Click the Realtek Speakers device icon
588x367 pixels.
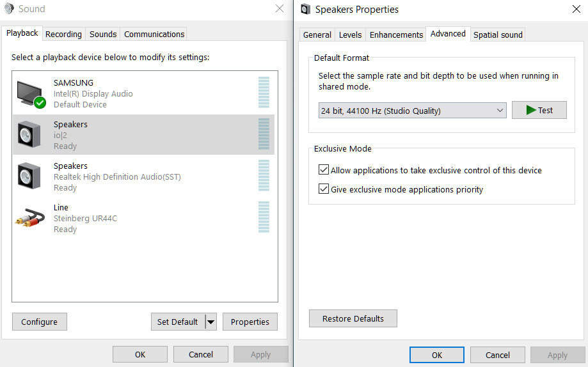click(29, 176)
